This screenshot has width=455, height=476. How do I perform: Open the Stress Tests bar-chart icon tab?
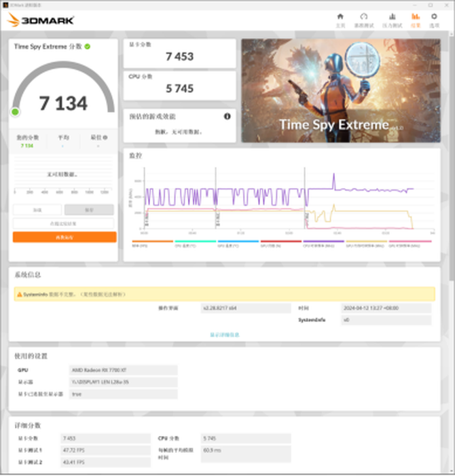tap(392, 16)
